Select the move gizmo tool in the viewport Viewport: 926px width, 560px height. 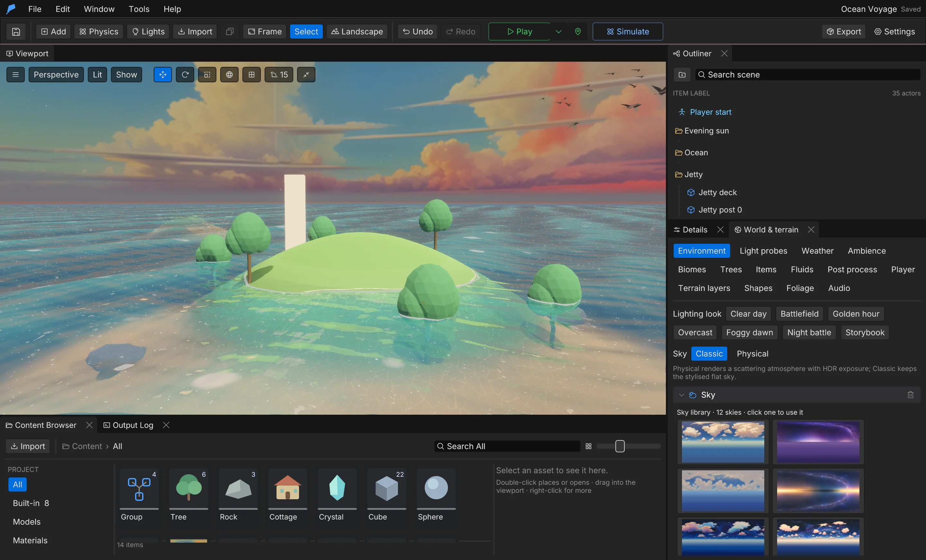(x=163, y=74)
